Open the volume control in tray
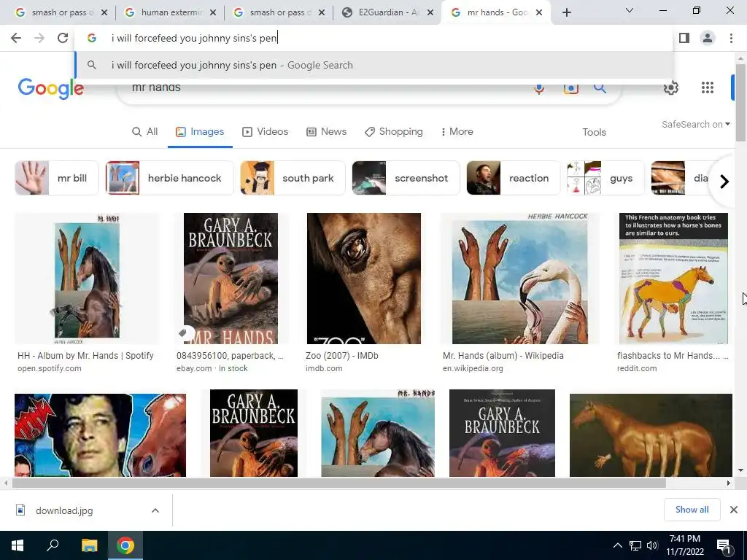 pyautogui.click(x=651, y=545)
